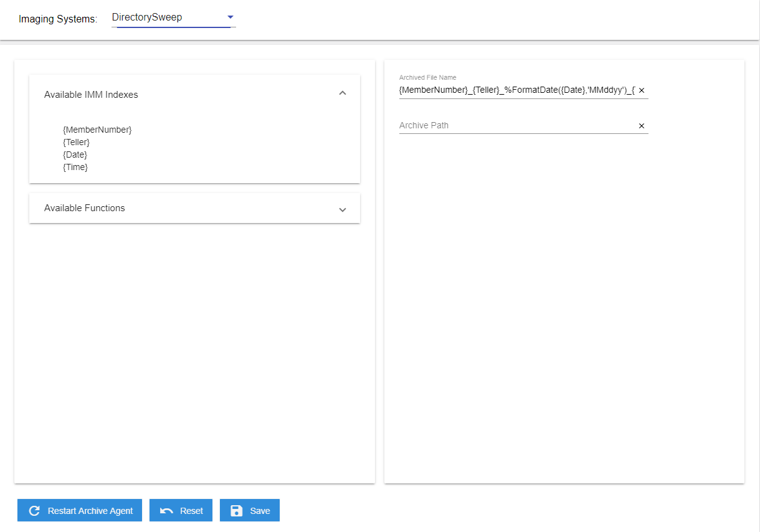
Task: Select the {Time} index
Action: click(75, 167)
